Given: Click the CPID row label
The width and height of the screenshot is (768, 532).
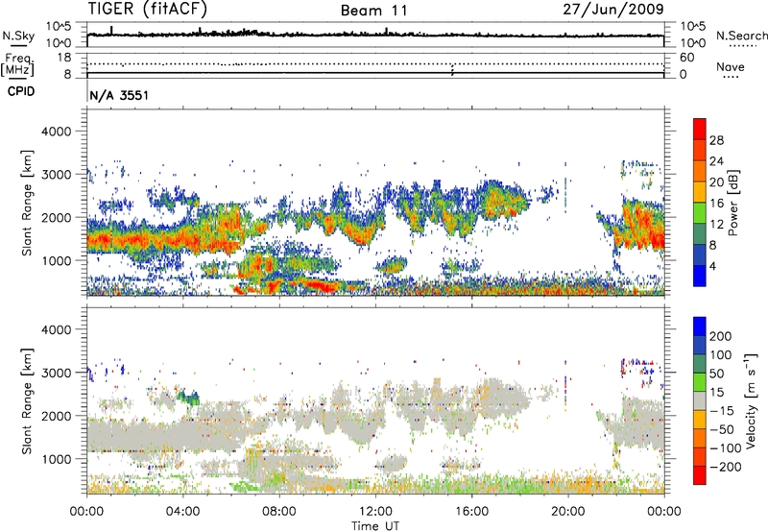Looking at the screenshot, I should coord(21,91).
